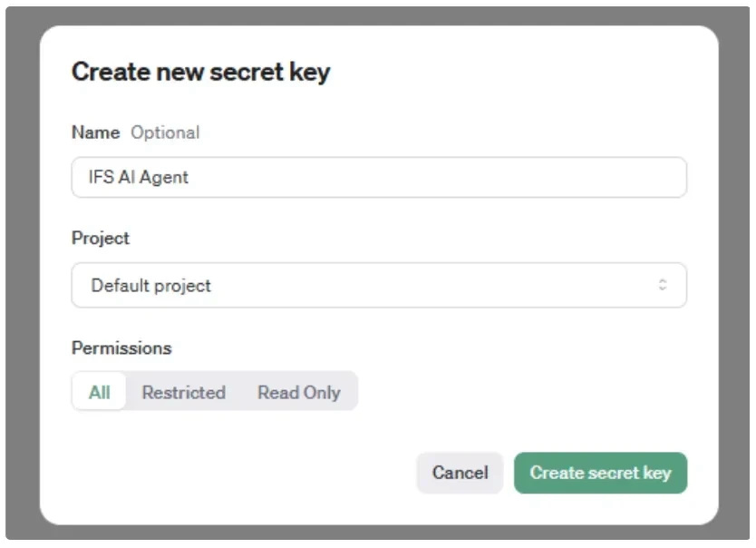Expand the Project selector combo box
The image size is (756, 548).
pyautogui.click(x=379, y=285)
